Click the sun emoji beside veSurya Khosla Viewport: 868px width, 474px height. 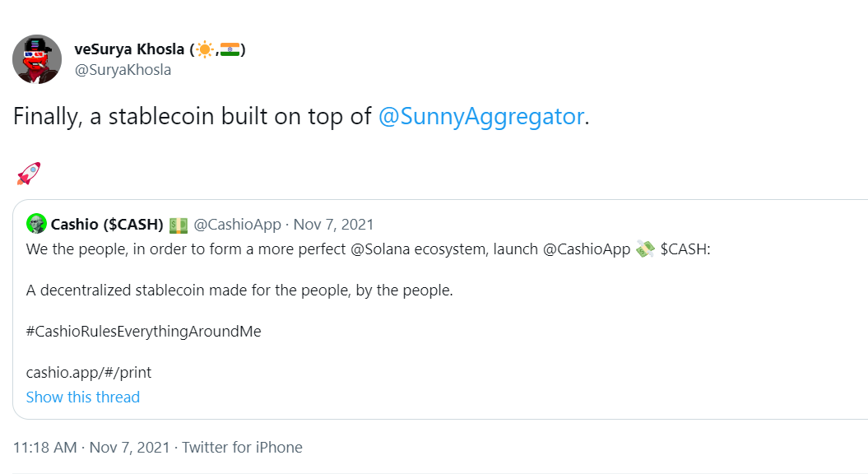(x=203, y=49)
